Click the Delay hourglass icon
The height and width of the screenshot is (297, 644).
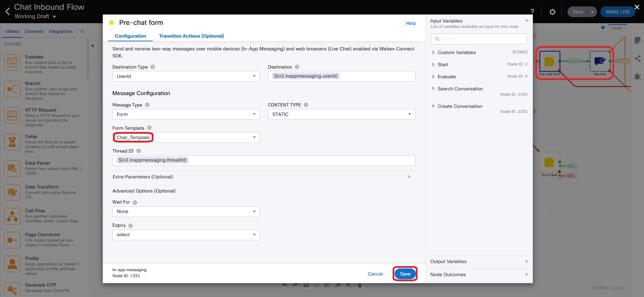tap(12, 142)
